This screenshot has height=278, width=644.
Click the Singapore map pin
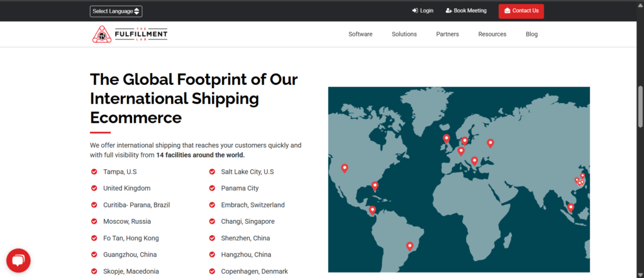[570, 208]
